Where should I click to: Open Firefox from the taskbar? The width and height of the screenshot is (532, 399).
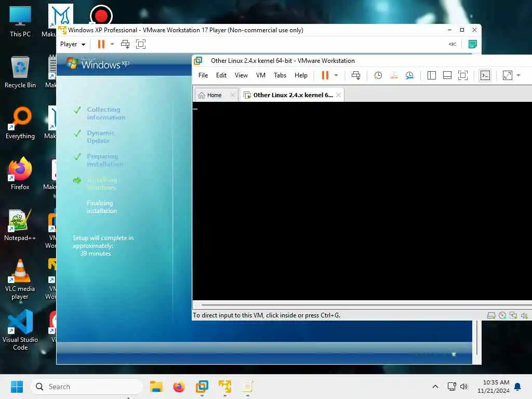click(179, 387)
